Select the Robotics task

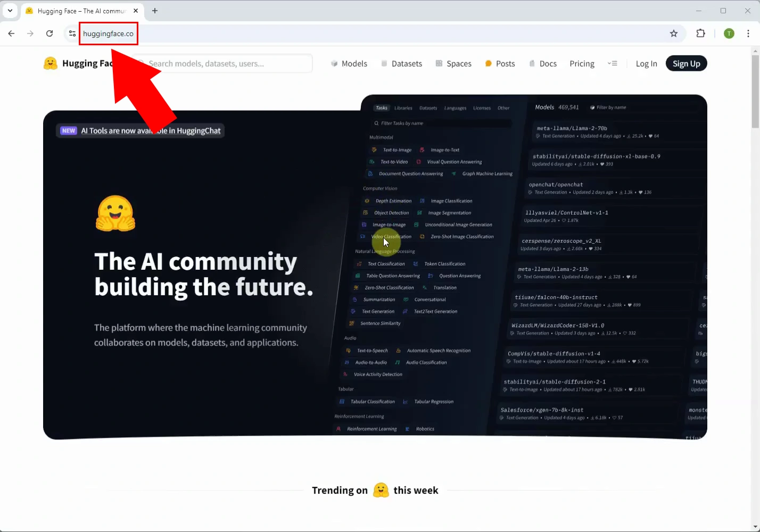420,429
